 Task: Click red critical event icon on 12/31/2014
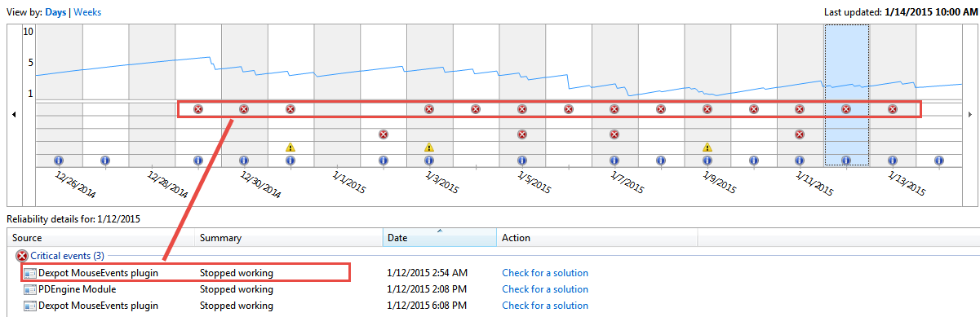click(x=290, y=109)
